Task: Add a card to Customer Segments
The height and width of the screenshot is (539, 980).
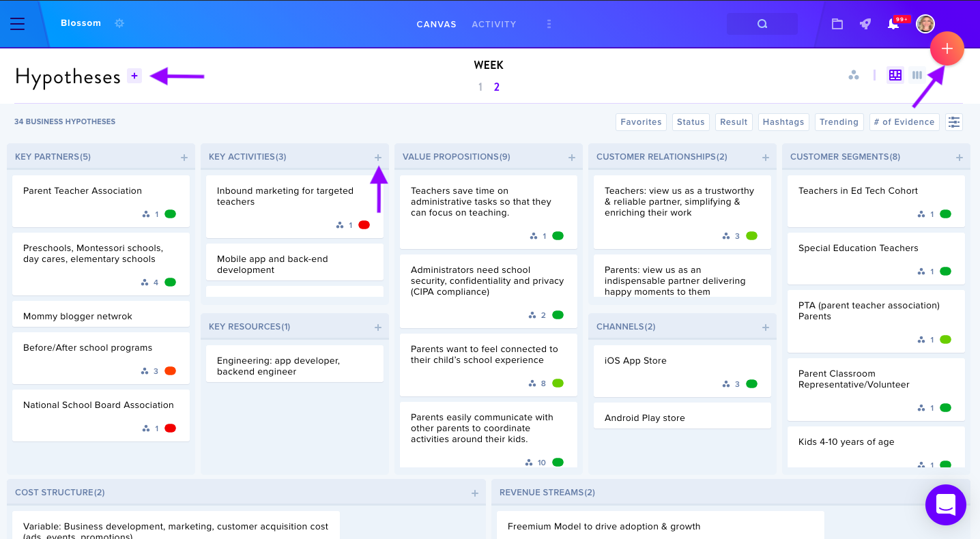Action: coord(960,158)
